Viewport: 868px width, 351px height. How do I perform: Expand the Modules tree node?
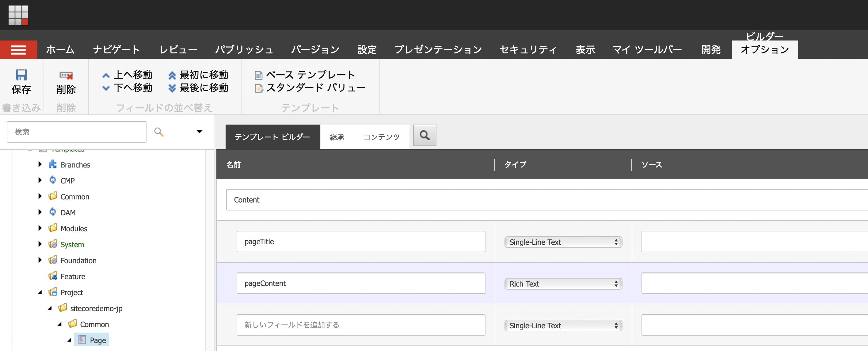(x=40, y=228)
